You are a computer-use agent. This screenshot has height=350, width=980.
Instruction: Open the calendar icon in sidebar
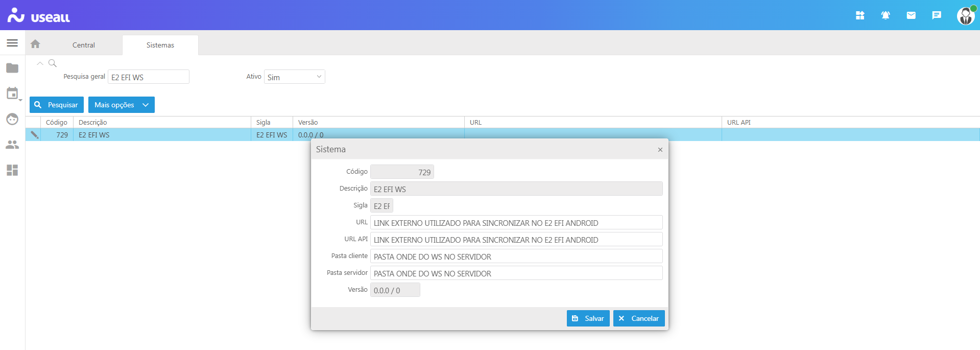coord(12,94)
